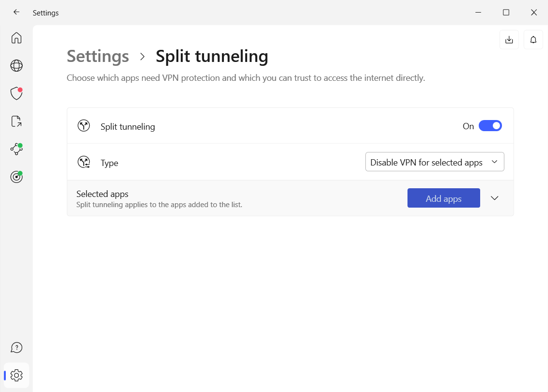Open the Home page in sidebar
This screenshot has height=392, width=548.
[x=16, y=38]
